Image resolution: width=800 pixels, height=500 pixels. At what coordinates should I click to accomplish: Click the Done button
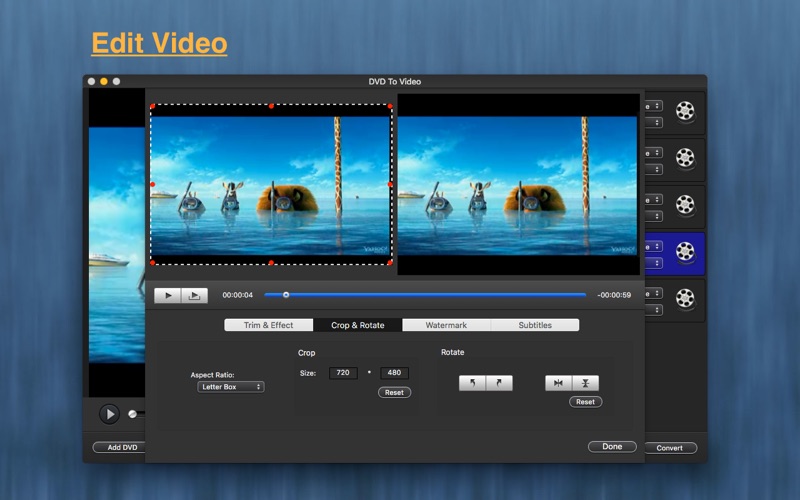pos(612,447)
